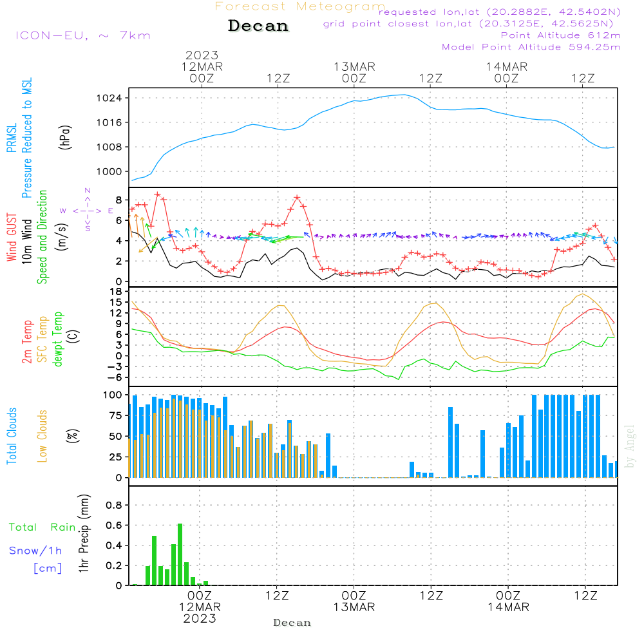Click the '00Z 14MAR' label below charts

tap(509, 601)
